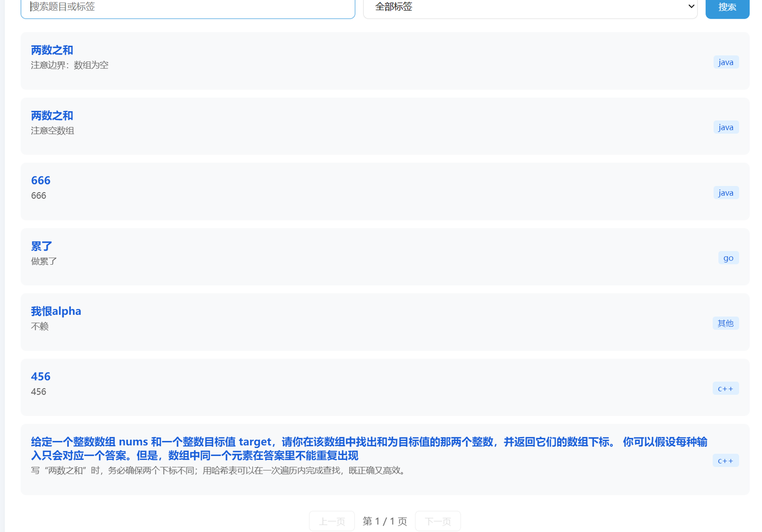This screenshot has height=532, width=762.
Task: Click the description 注意边界：数组为空
Action: coord(70,65)
